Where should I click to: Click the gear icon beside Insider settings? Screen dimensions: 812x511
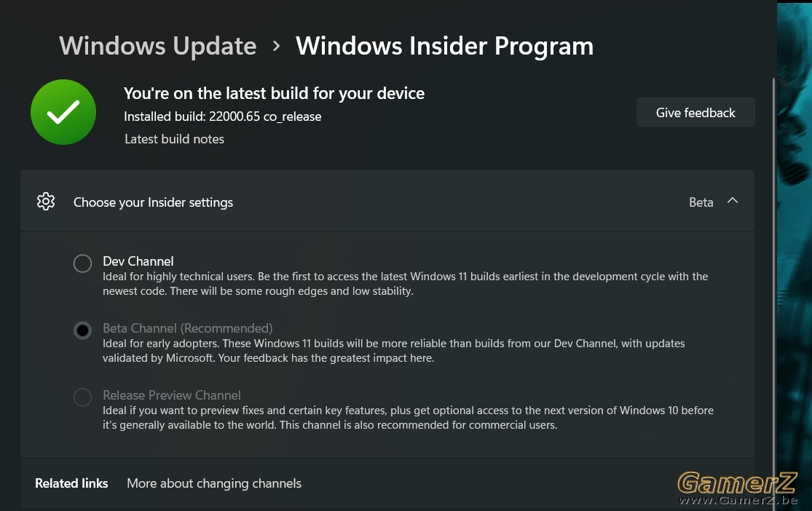[x=46, y=202]
